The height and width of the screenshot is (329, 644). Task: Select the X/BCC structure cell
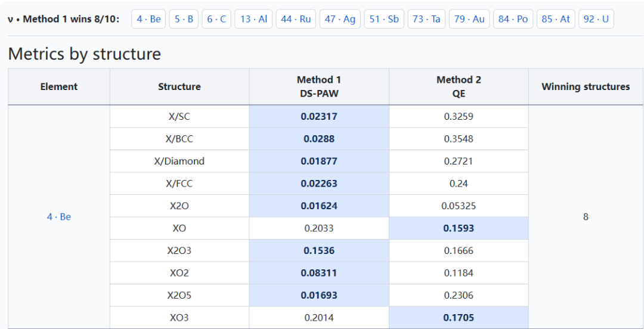tap(179, 139)
